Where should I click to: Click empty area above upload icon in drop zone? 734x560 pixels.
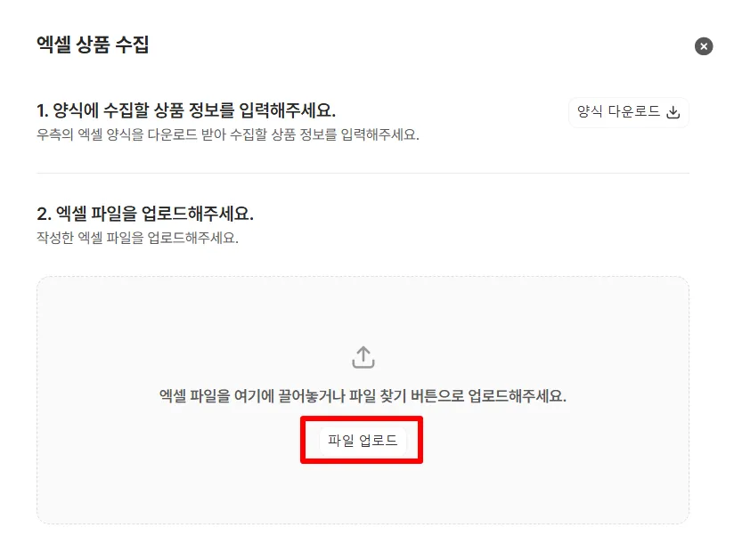click(x=363, y=311)
